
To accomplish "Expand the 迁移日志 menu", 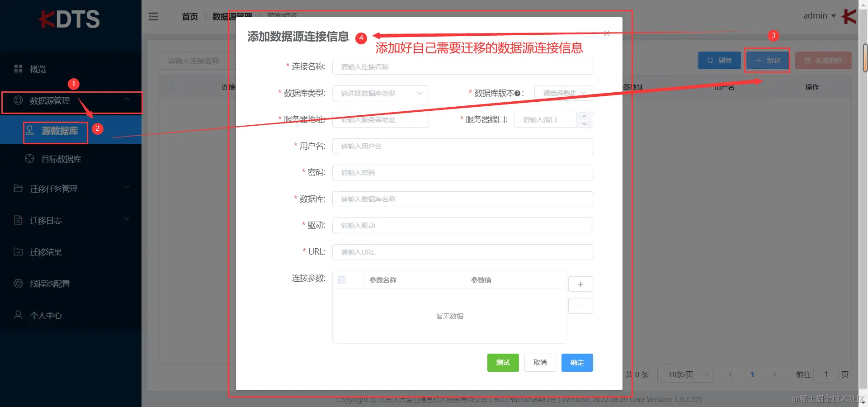I will coord(71,220).
